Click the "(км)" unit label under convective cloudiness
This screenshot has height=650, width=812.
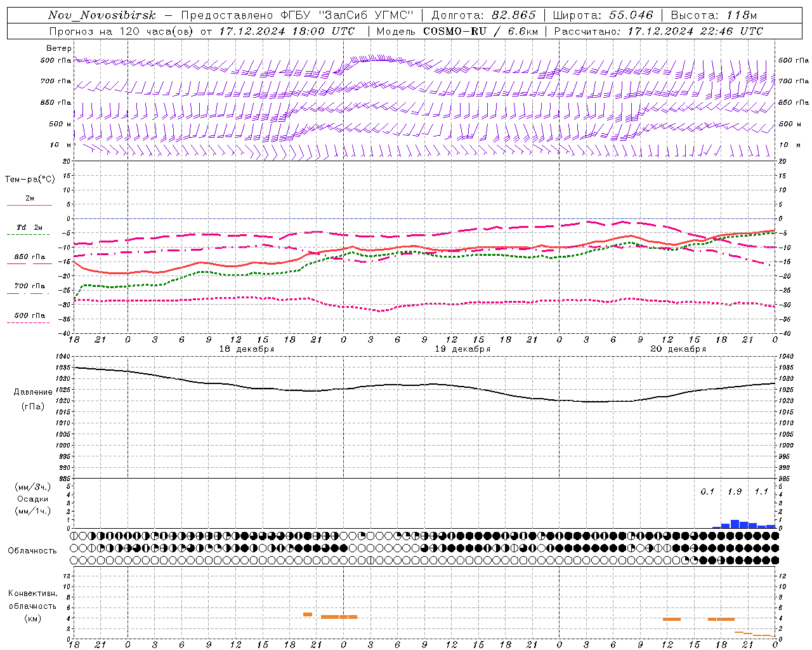pyautogui.click(x=33, y=619)
